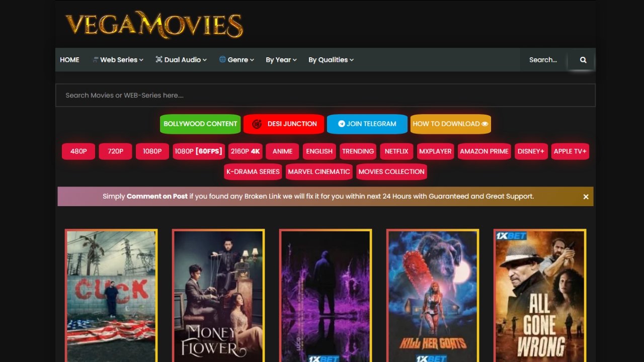Dismiss the broken link notice banner
This screenshot has width=644, height=362.
pos(586,197)
